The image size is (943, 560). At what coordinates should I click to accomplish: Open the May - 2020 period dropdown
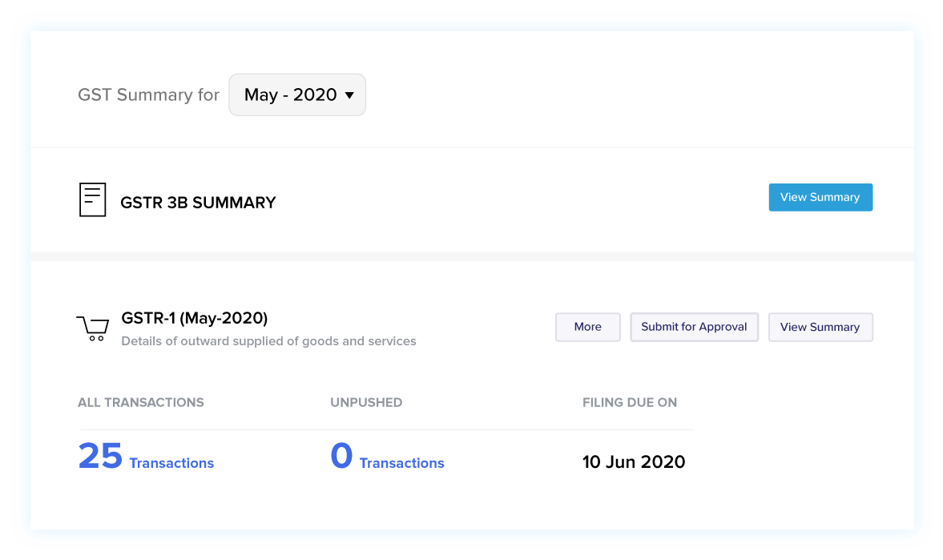(x=297, y=95)
